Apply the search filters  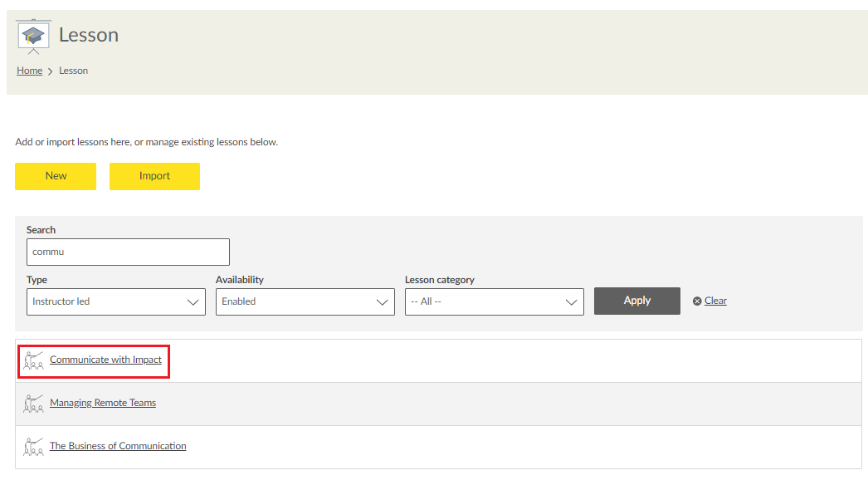(636, 301)
